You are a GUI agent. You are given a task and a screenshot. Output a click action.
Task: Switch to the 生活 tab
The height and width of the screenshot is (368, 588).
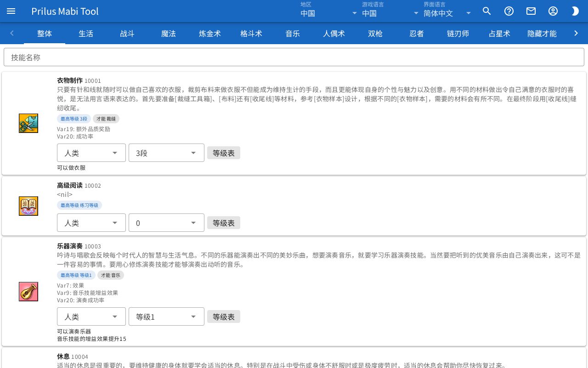click(x=86, y=33)
